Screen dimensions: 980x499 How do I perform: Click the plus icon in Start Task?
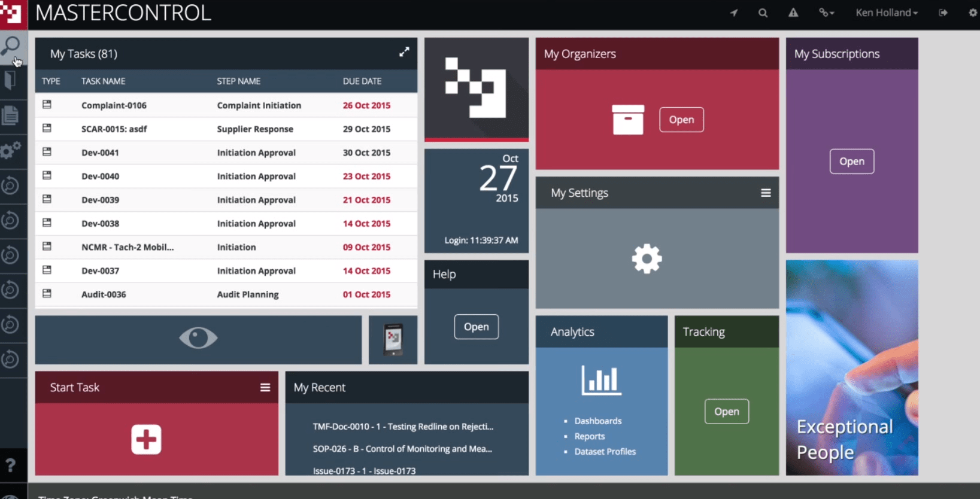click(x=147, y=440)
